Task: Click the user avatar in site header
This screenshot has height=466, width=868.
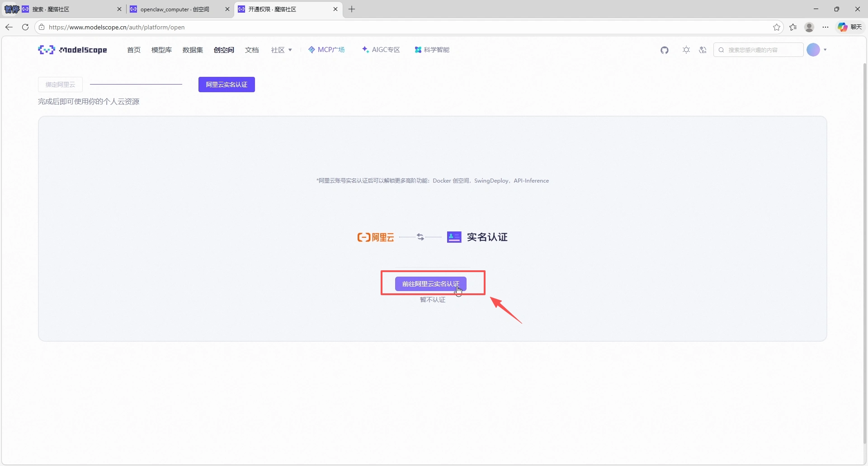Action: [x=813, y=50]
